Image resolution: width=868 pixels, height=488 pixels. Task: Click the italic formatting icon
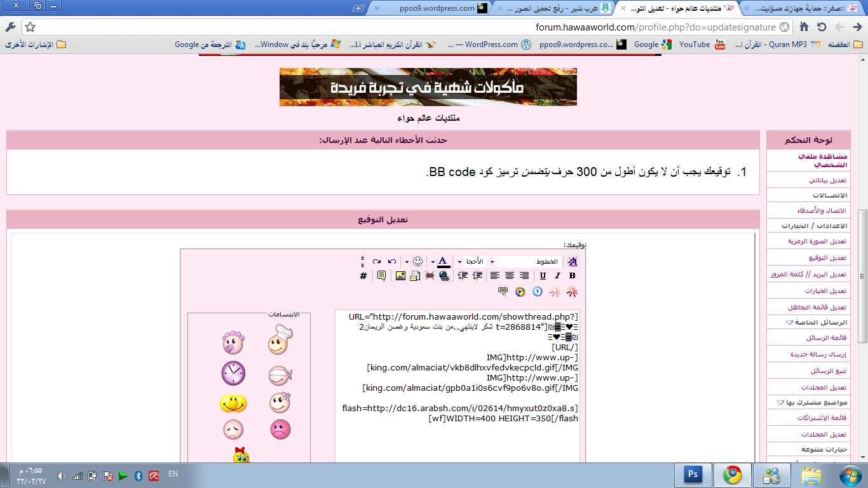click(x=557, y=276)
